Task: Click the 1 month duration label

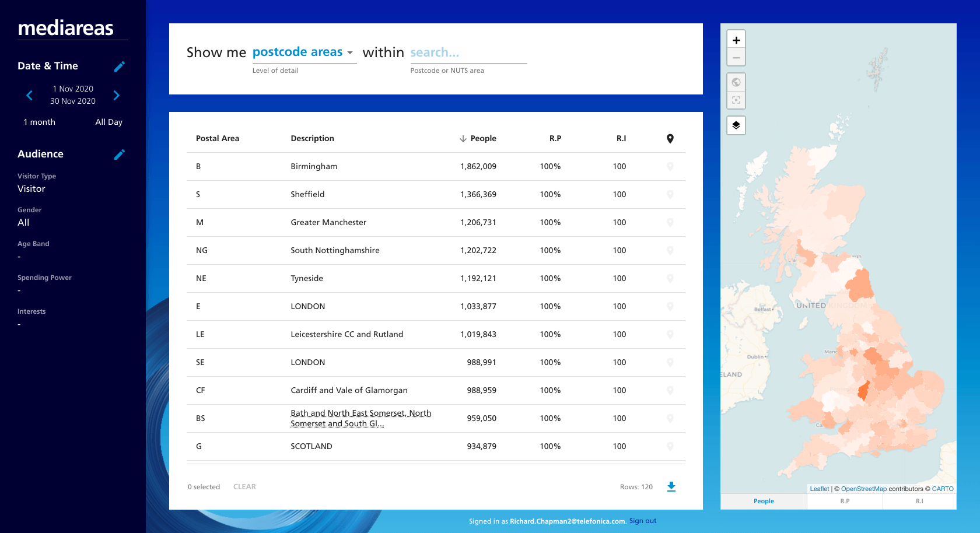Action: pyautogui.click(x=40, y=122)
